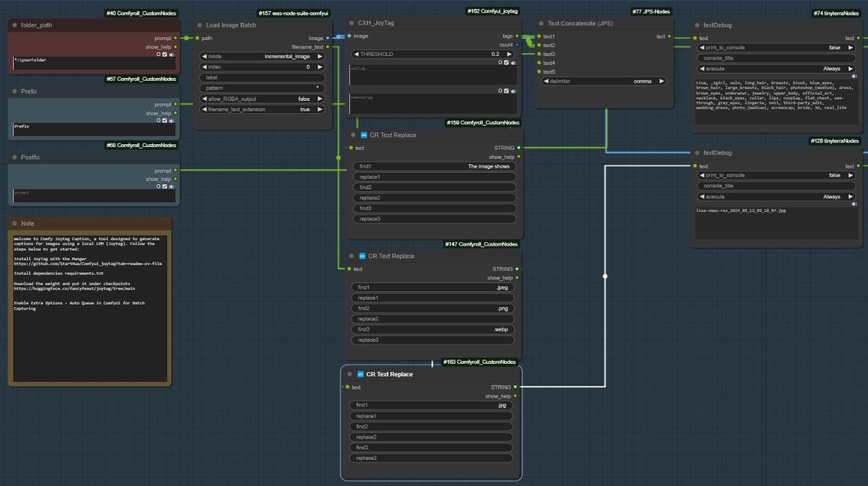Screen dimensions: 868x486
Task: Click the speaker icon in the Prefix node
Action: click(171, 120)
